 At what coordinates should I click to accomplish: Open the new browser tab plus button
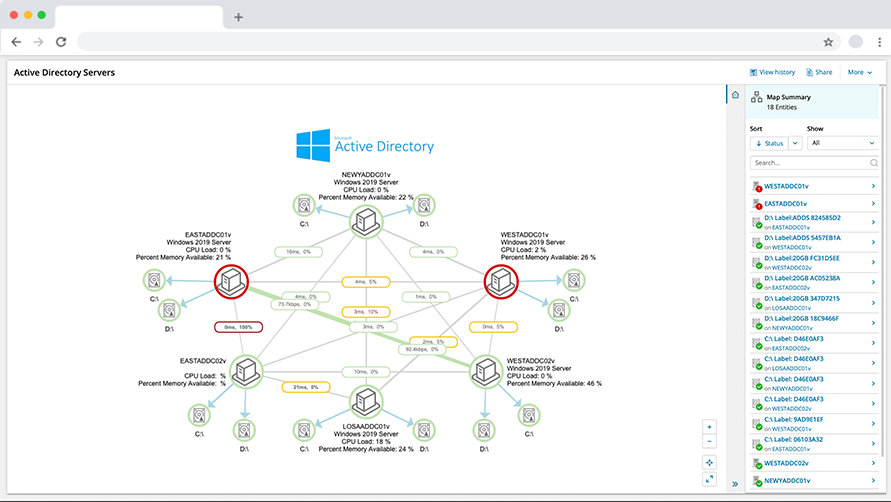pos(238,17)
